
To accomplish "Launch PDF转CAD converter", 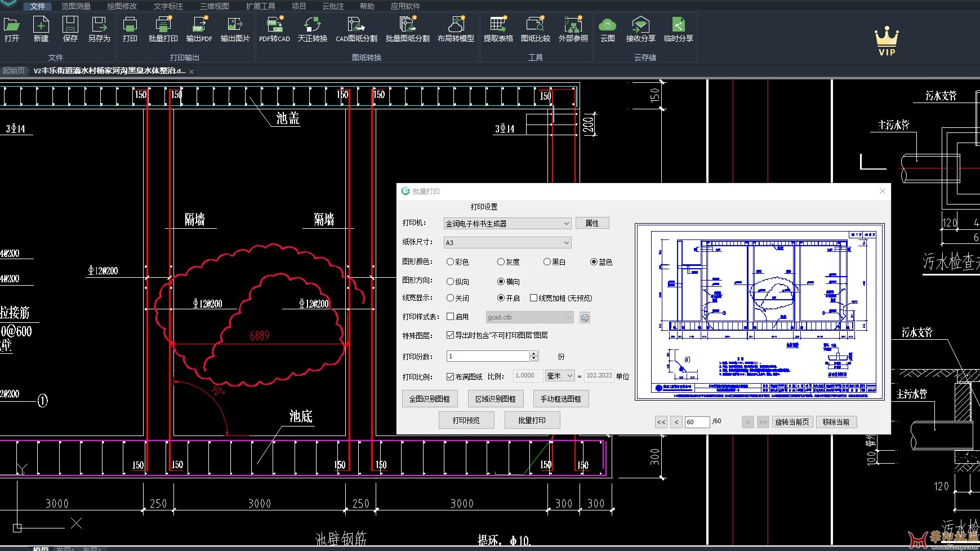I will tap(274, 29).
